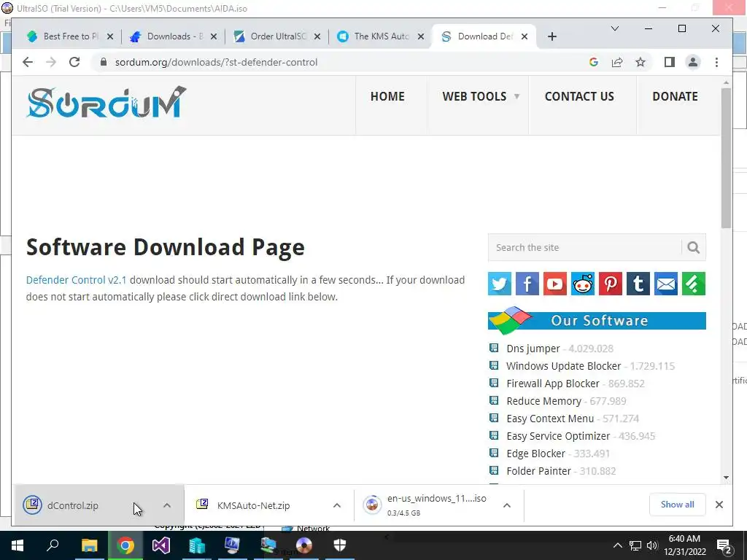
Task: Click DONATE in navigation
Action: pyautogui.click(x=675, y=96)
